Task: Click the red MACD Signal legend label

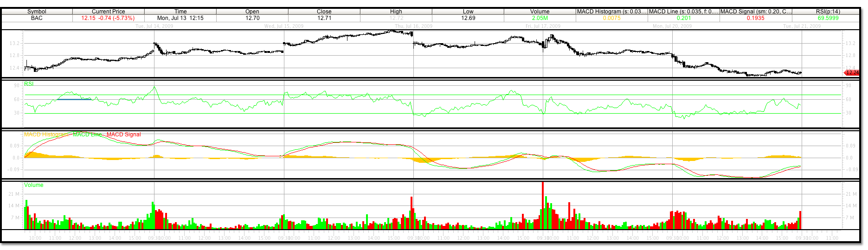Action: 124,135
